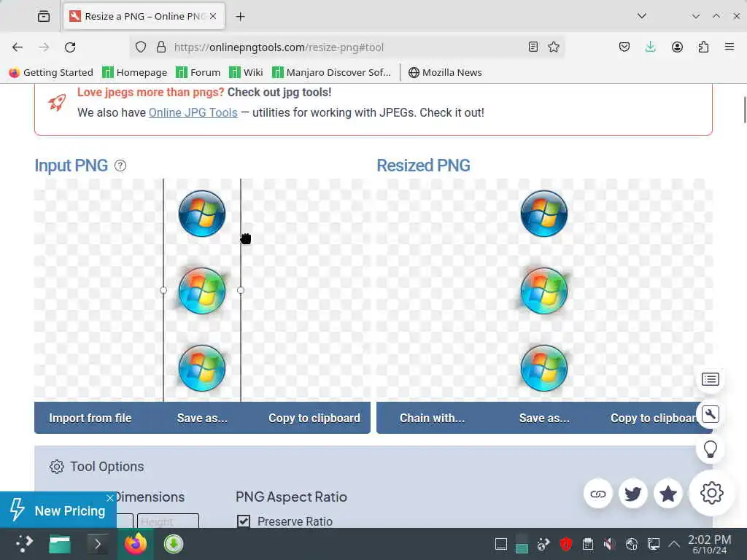Click the page vertical scrollbar
The height and width of the screenshot is (560, 747).
(x=745, y=109)
